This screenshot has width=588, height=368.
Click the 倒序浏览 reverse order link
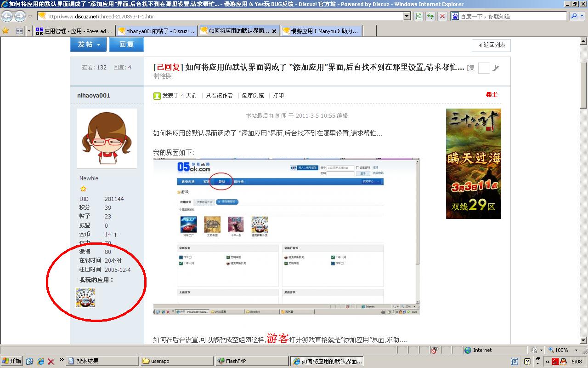coord(253,96)
